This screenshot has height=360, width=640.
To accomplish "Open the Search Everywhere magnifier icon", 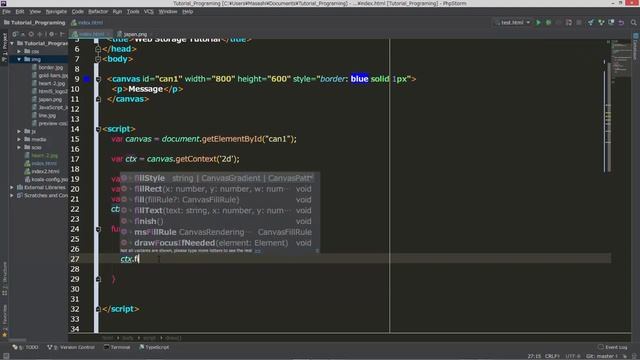I will [633, 22].
